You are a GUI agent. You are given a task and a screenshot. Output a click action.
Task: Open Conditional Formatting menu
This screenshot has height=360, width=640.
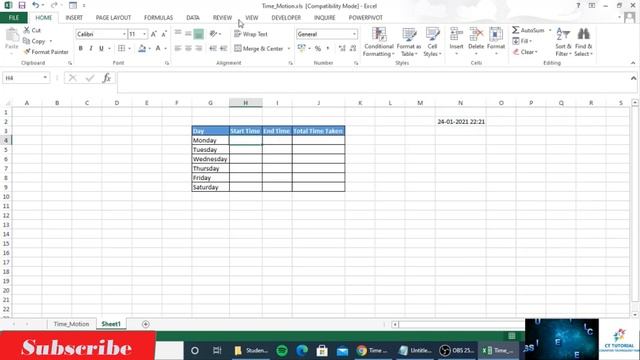click(x=379, y=42)
